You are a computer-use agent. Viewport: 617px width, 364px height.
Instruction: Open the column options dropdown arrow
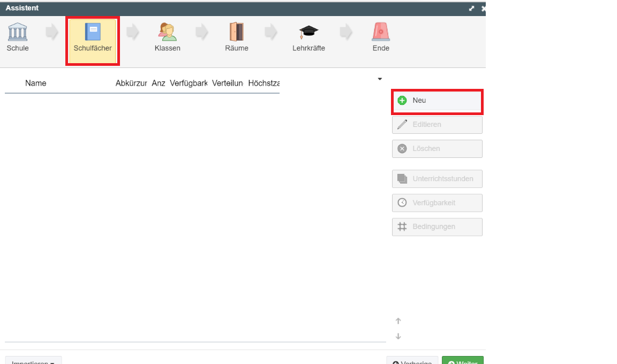380,79
